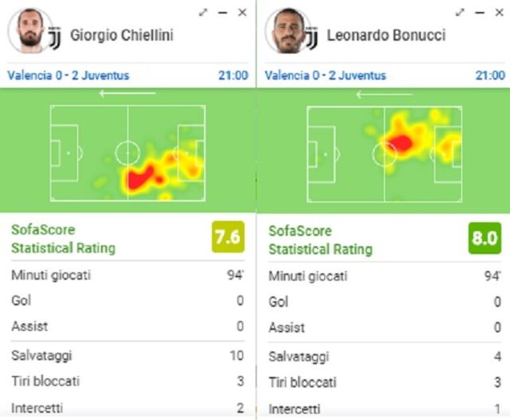
Task: Click Bonucci's 8.0 rating badge
Action: (x=485, y=238)
